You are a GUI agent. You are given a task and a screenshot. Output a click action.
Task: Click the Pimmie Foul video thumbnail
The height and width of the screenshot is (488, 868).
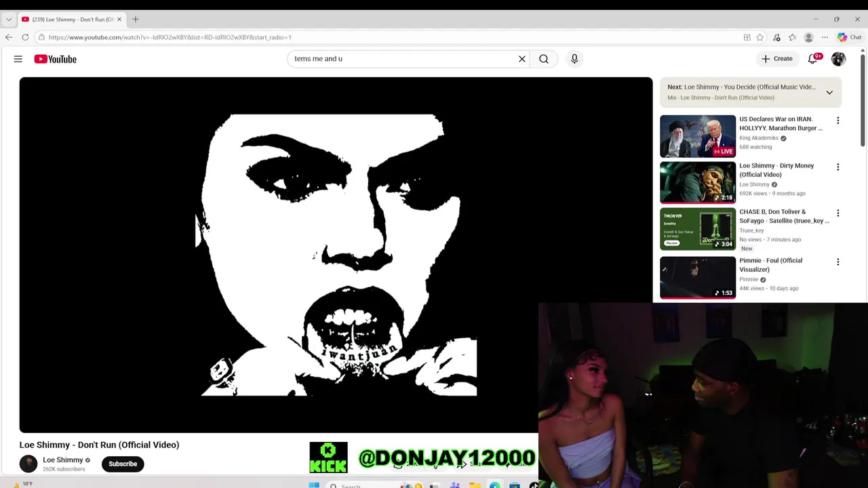click(698, 277)
